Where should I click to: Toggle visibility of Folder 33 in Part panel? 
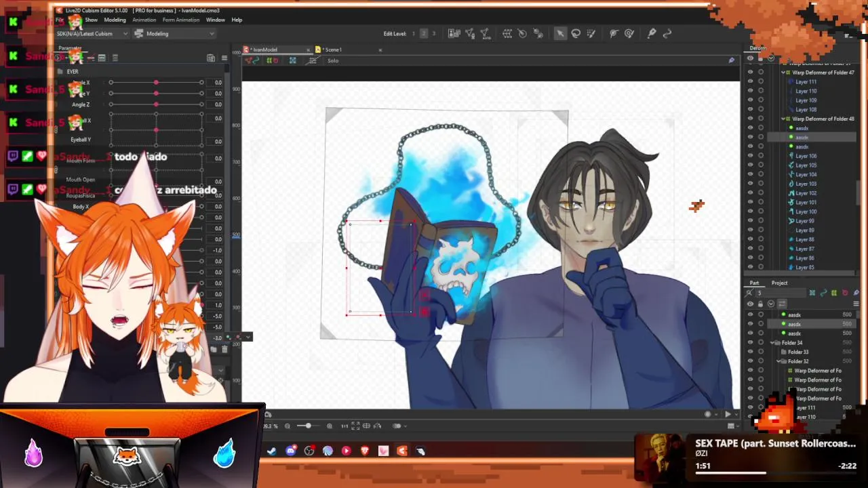click(x=750, y=352)
